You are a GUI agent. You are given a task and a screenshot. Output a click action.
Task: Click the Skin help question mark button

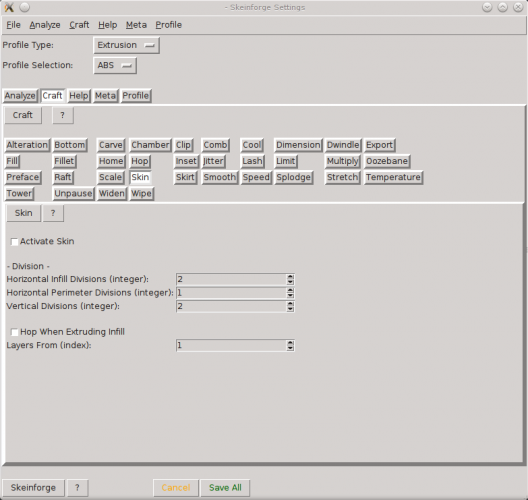(53, 213)
